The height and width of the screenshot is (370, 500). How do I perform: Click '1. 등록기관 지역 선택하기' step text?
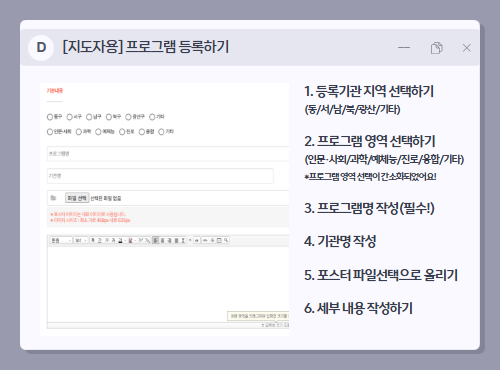pos(369,91)
